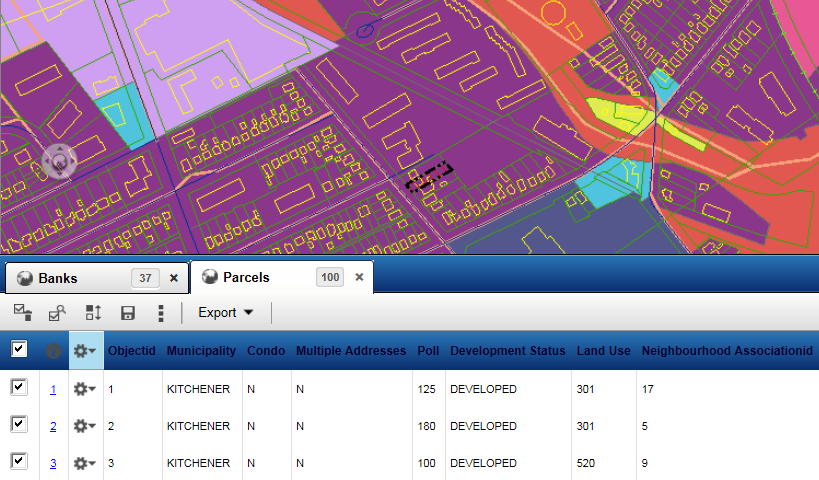Click the sort records toolbar icon
The image size is (819, 480).
coord(93,313)
